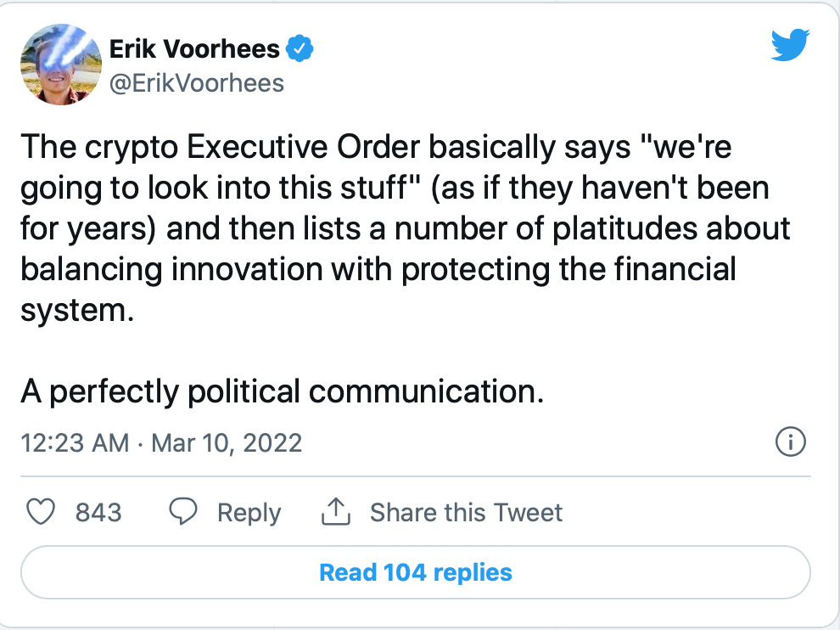Open Twitter via the blue bird logo

[790, 45]
